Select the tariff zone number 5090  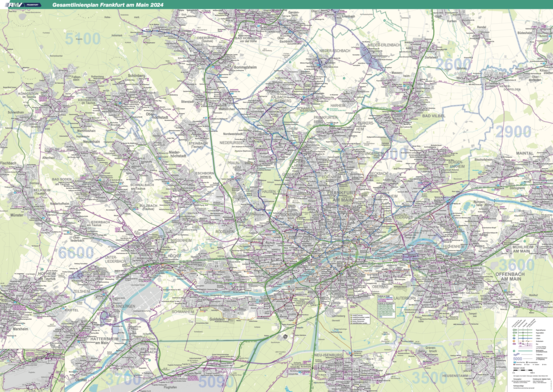(x=216, y=381)
